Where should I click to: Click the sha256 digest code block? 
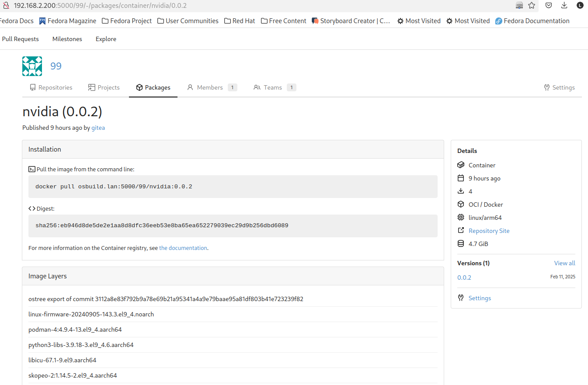(233, 226)
